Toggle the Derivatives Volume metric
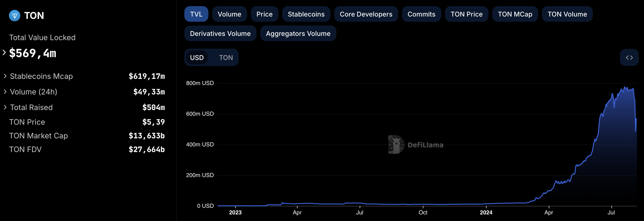The image size is (644, 221). pyautogui.click(x=220, y=33)
